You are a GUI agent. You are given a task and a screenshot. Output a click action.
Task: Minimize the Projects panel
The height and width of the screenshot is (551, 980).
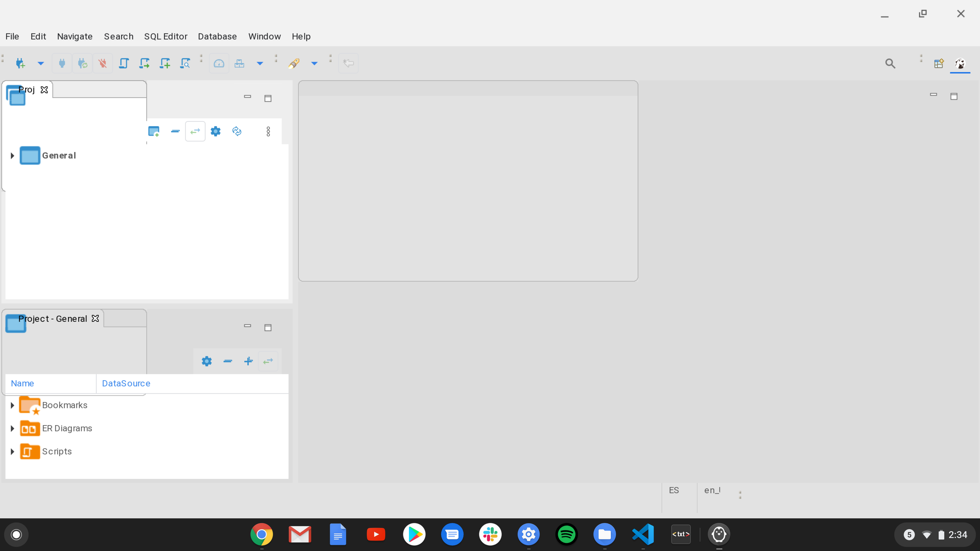tap(247, 97)
